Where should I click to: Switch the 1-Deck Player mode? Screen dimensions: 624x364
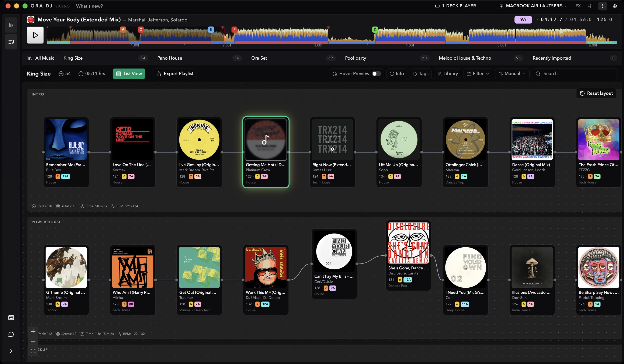pos(455,6)
